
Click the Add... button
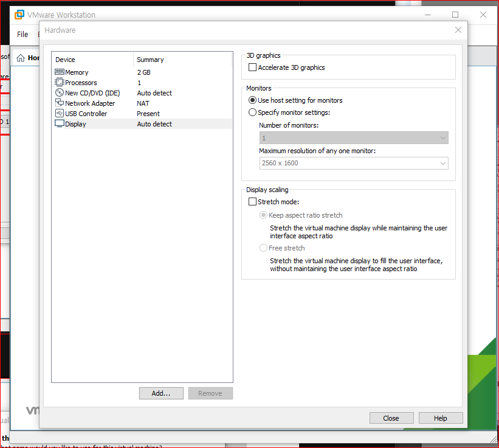click(x=161, y=393)
